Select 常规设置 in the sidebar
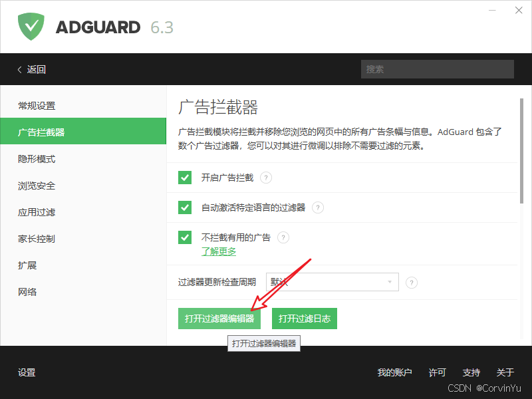532x399 pixels. [83, 106]
